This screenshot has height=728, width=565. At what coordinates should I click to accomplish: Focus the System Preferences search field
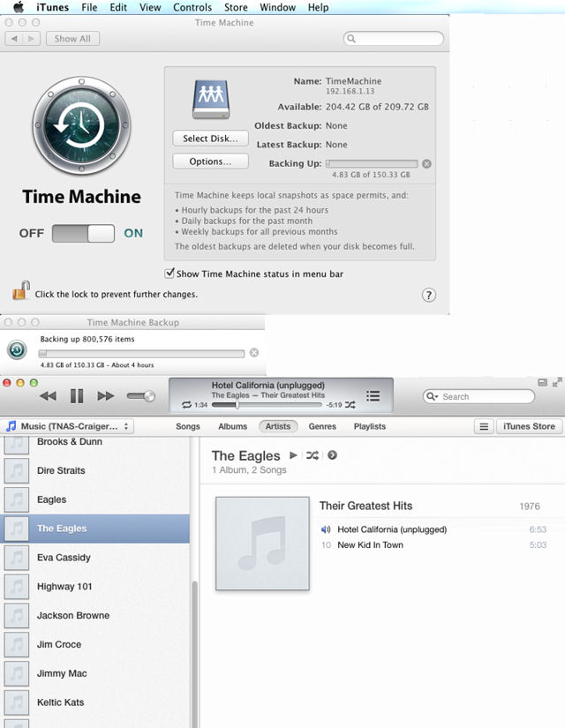point(393,39)
